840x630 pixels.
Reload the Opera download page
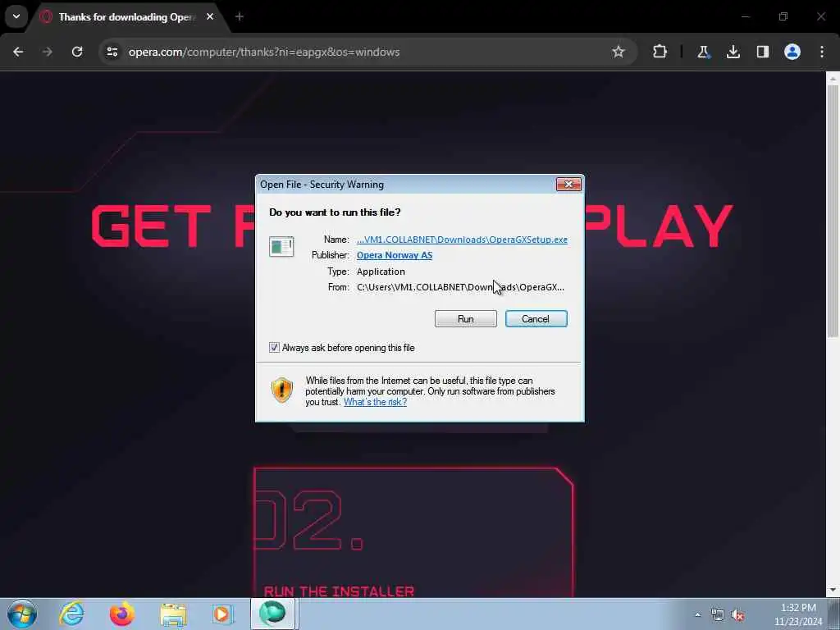[x=77, y=52]
